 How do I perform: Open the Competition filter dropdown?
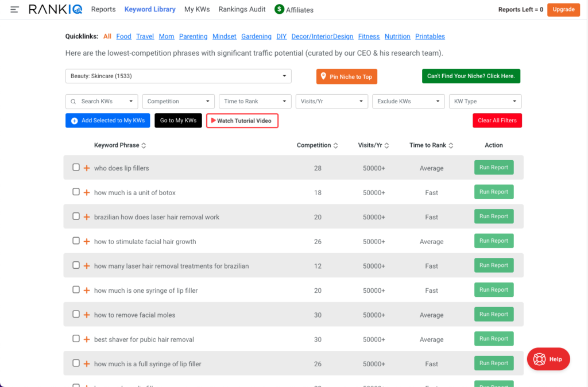click(178, 101)
